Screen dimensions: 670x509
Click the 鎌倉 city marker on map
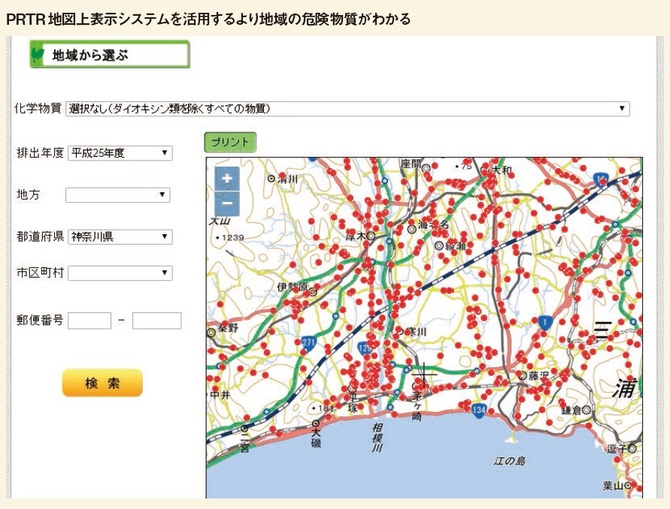tap(586, 410)
